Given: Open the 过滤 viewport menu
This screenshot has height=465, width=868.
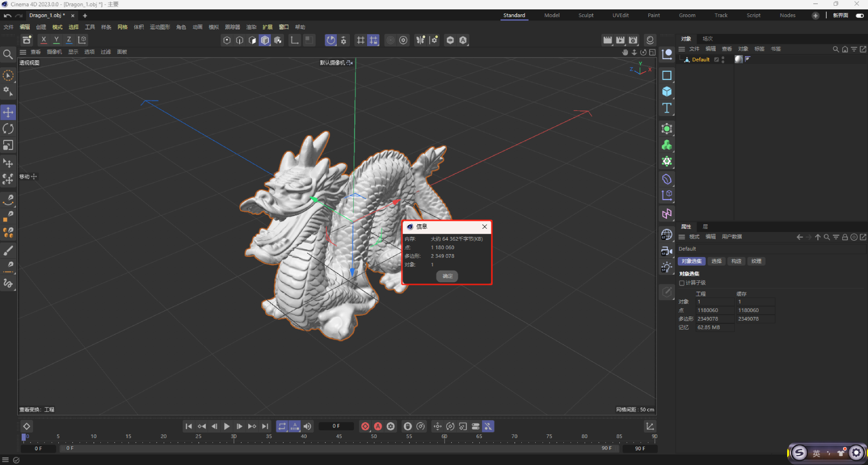Looking at the screenshot, I should [x=106, y=52].
